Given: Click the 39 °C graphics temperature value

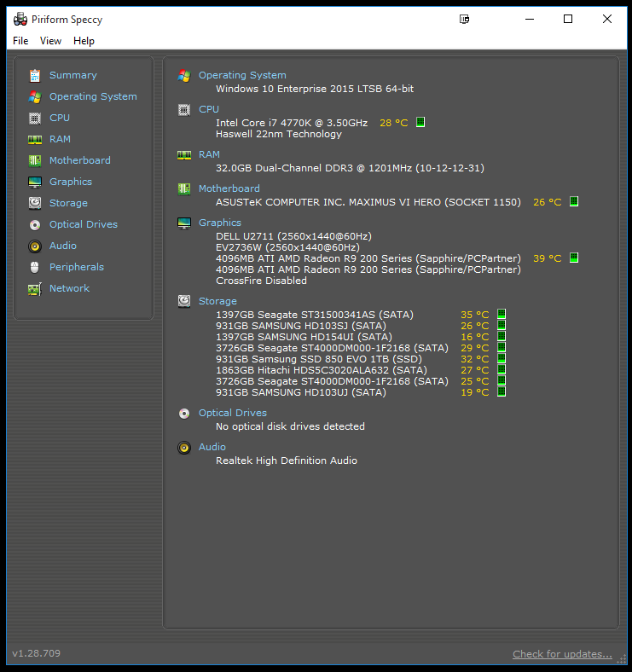Looking at the screenshot, I should [547, 258].
